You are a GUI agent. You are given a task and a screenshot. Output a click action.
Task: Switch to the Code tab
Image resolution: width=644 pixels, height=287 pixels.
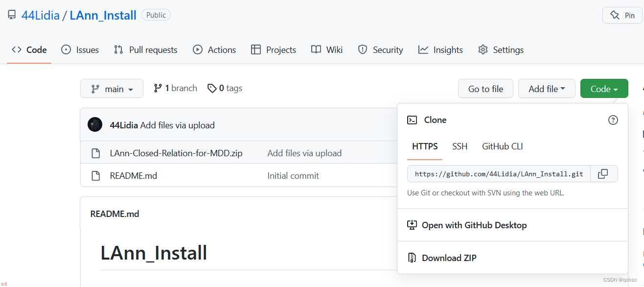[29, 49]
